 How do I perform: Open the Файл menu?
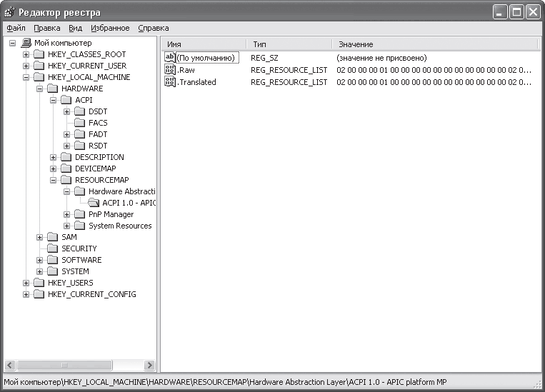tap(16, 28)
